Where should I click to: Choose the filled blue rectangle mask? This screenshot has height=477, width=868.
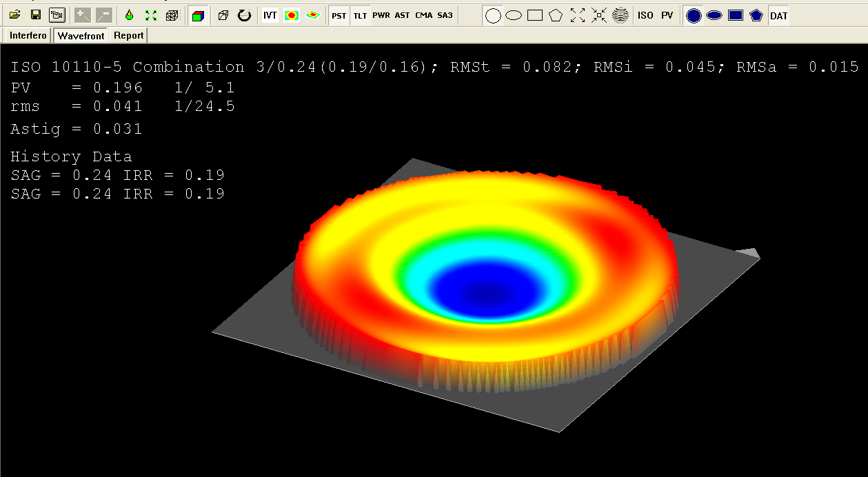tap(736, 15)
